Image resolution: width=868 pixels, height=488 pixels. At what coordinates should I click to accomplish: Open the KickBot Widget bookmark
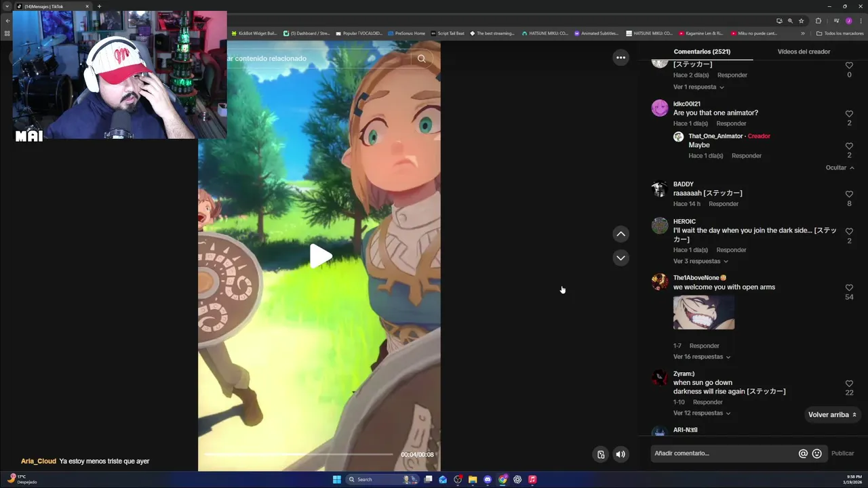tap(254, 33)
